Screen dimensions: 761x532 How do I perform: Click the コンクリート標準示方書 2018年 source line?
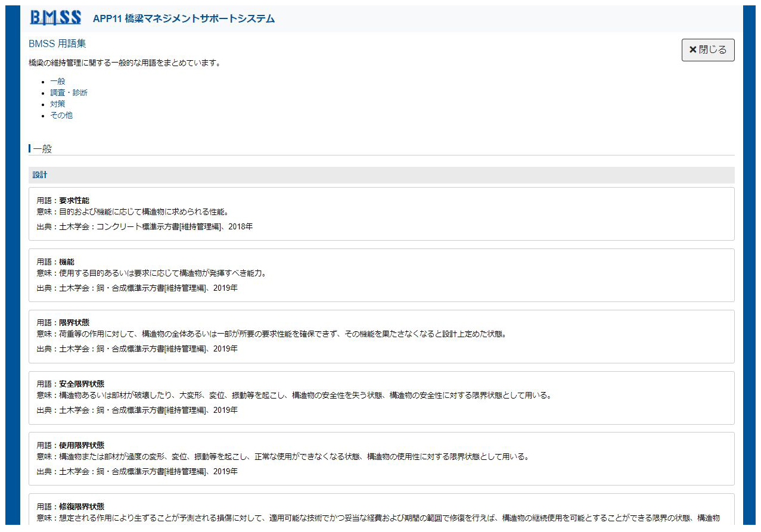point(144,227)
